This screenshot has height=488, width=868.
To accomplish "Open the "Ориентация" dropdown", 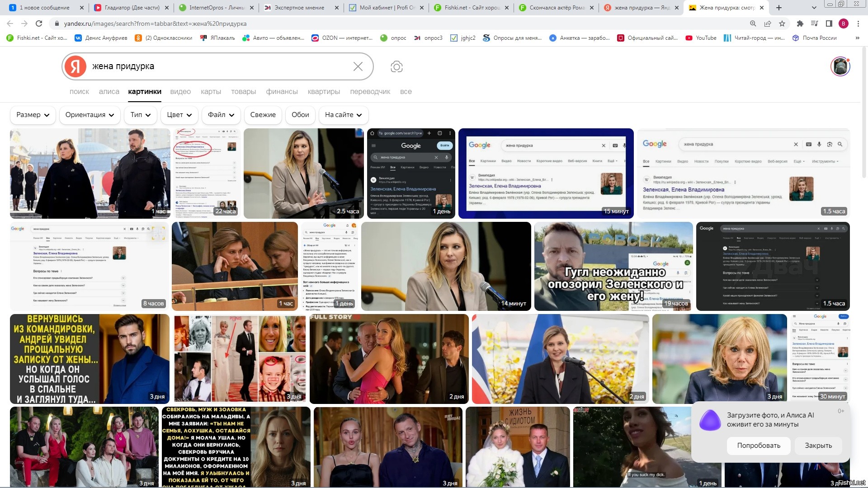I will click(90, 115).
